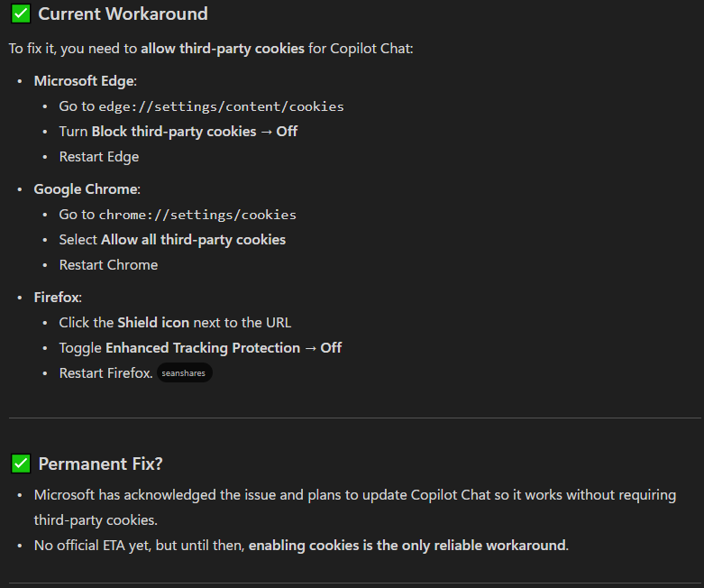This screenshot has width=704, height=588.
Task: Click the bold Shield icon phrase
Action: [x=153, y=323]
